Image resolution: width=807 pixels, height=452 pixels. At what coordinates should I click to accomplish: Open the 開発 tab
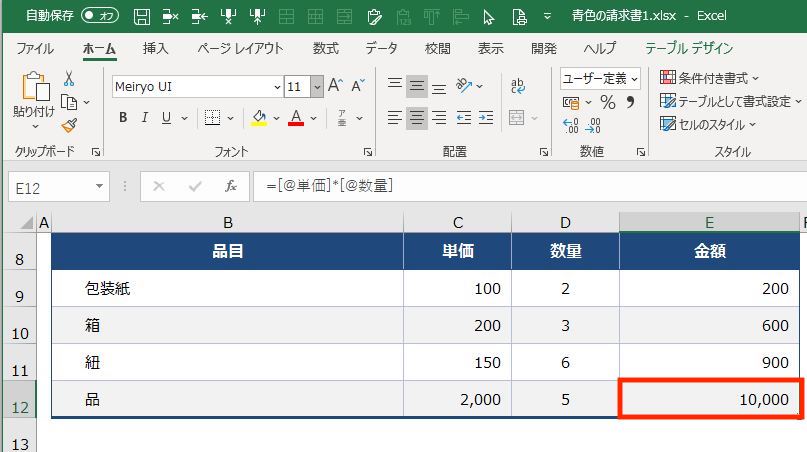tap(544, 48)
